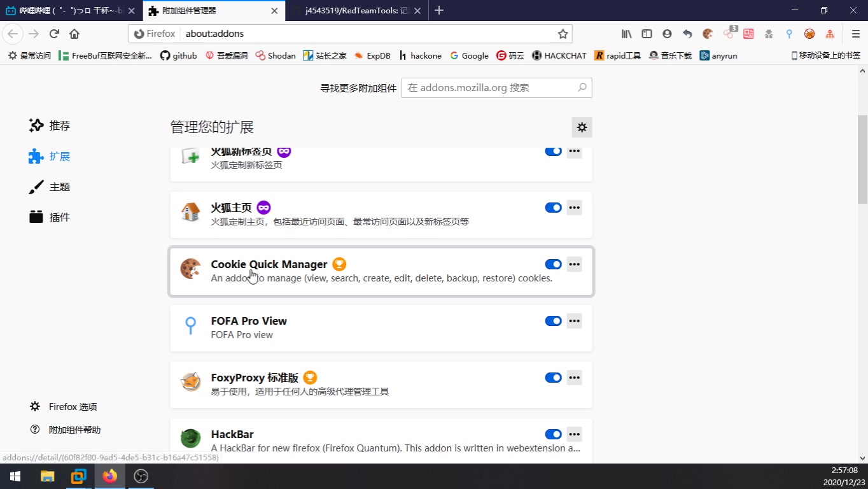Click 附加组件帮助 at the bottom left
The image size is (868, 489).
74,429
